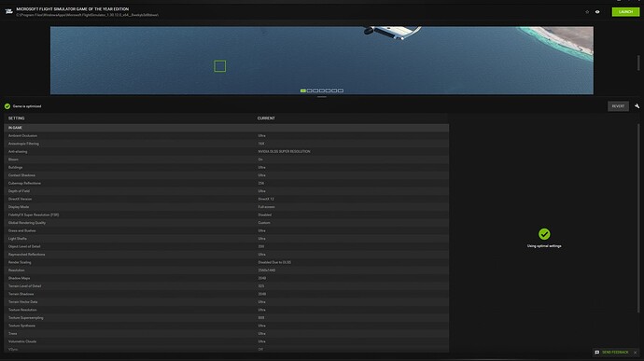644x361 pixels.
Task: Click the Send Feedback speech bubble icon
Action: 596,353
